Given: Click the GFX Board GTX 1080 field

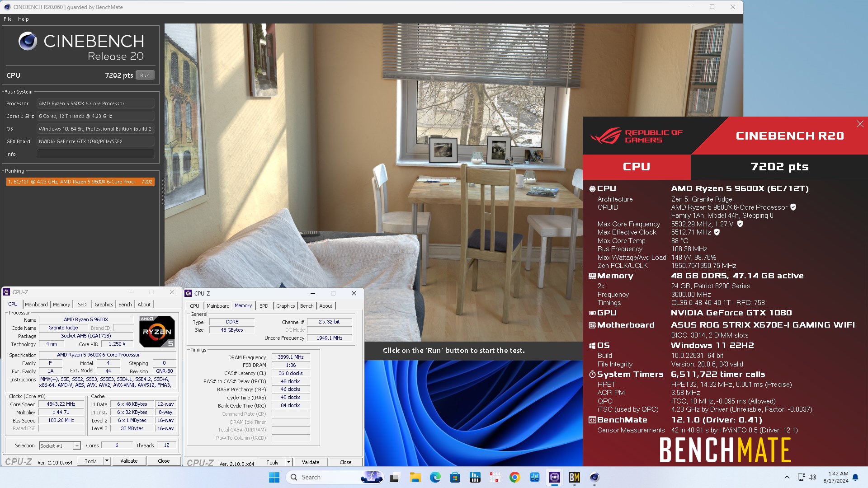Looking at the screenshot, I should click(95, 141).
